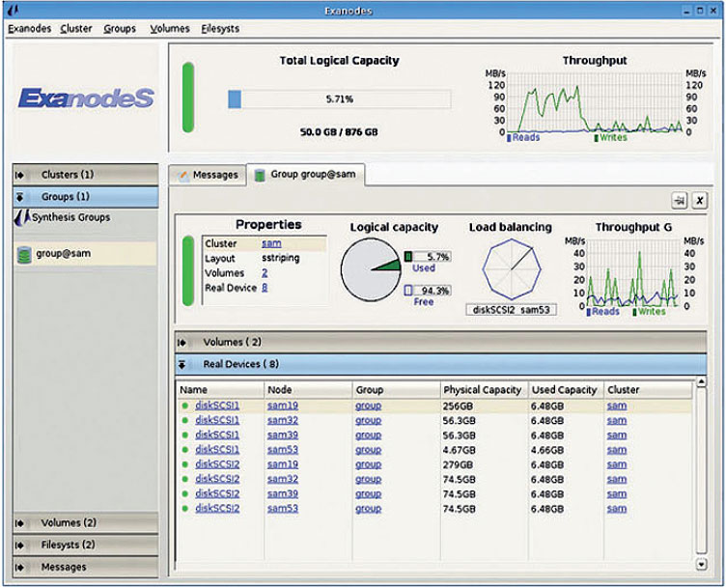Click the table's scroll down arrow

coord(700,564)
